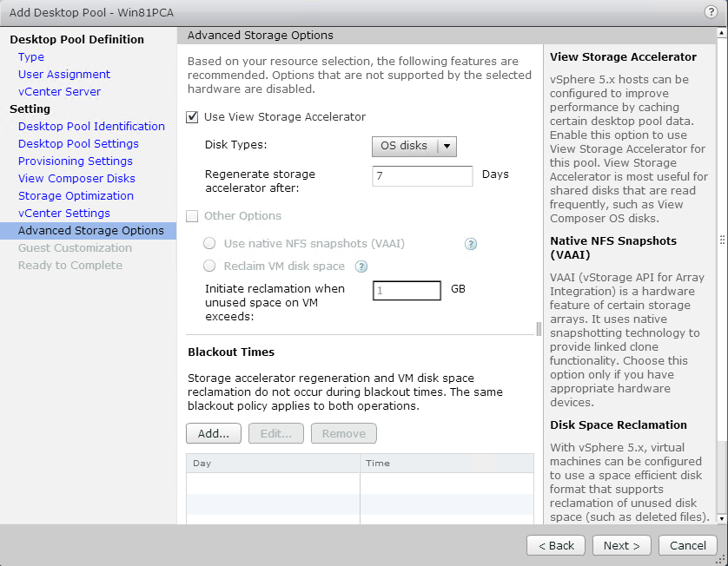Go to the User Assignment step
This screenshot has width=728, height=566.
pyautogui.click(x=64, y=75)
